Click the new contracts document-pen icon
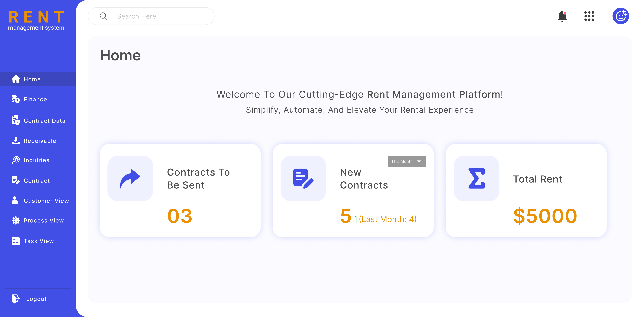The height and width of the screenshot is (317, 644). click(x=303, y=178)
